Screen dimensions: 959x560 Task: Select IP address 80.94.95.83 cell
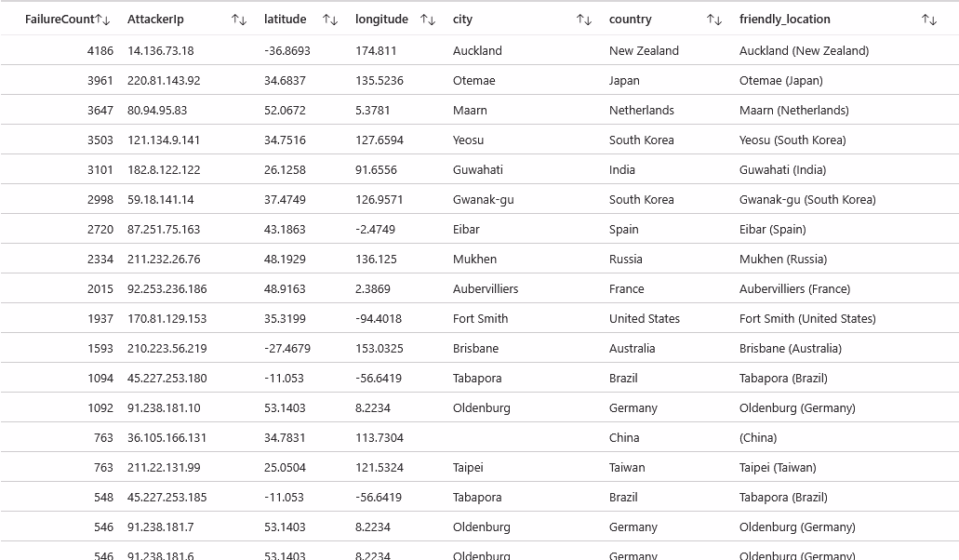tap(157, 111)
